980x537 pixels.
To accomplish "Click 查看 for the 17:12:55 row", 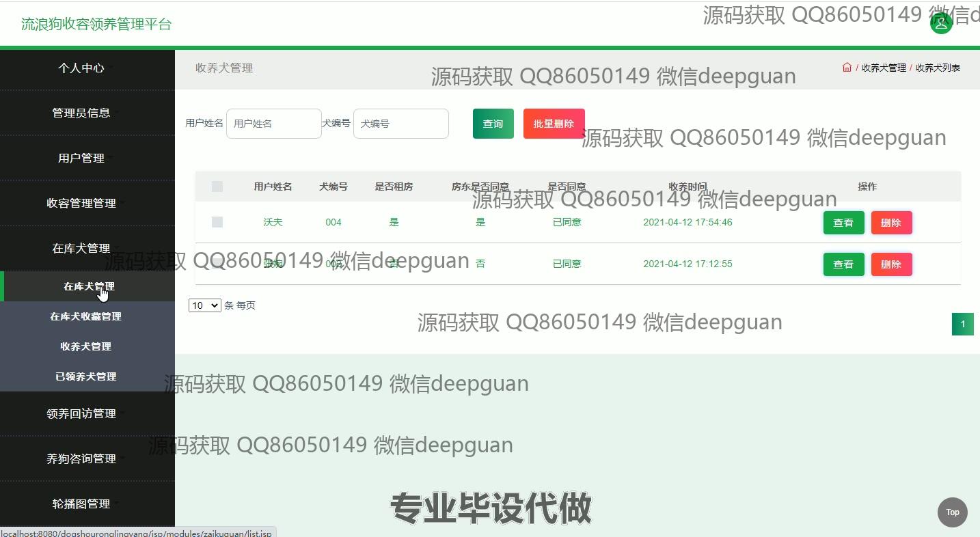I will coord(843,264).
